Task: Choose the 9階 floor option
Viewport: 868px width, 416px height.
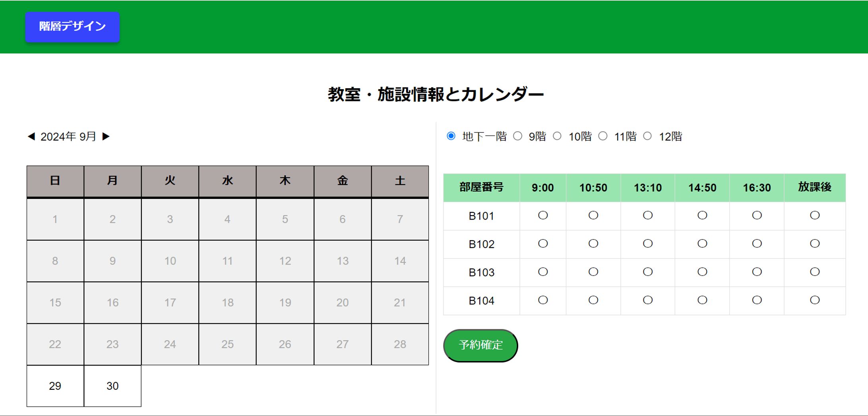Action: coord(517,136)
